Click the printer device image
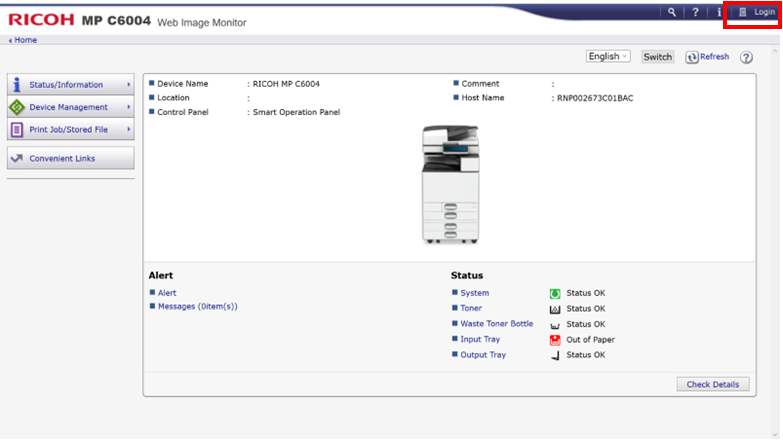Viewport: 783px width, 440px height. point(450,184)
